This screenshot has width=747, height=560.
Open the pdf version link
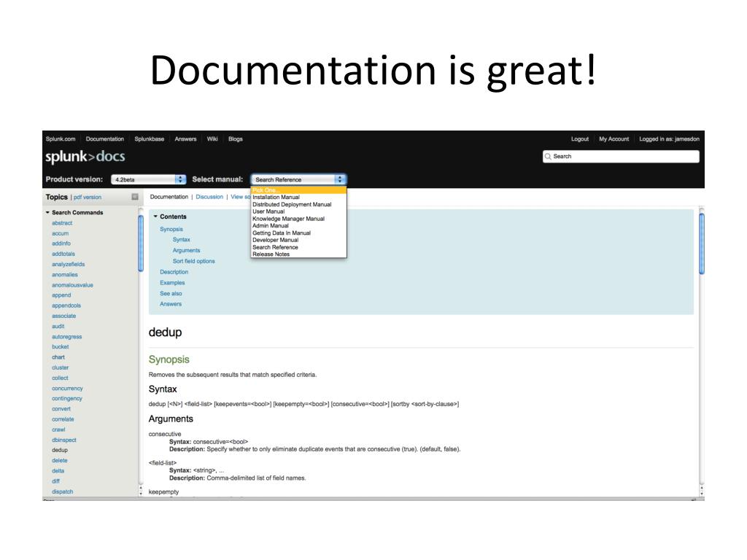88,197
